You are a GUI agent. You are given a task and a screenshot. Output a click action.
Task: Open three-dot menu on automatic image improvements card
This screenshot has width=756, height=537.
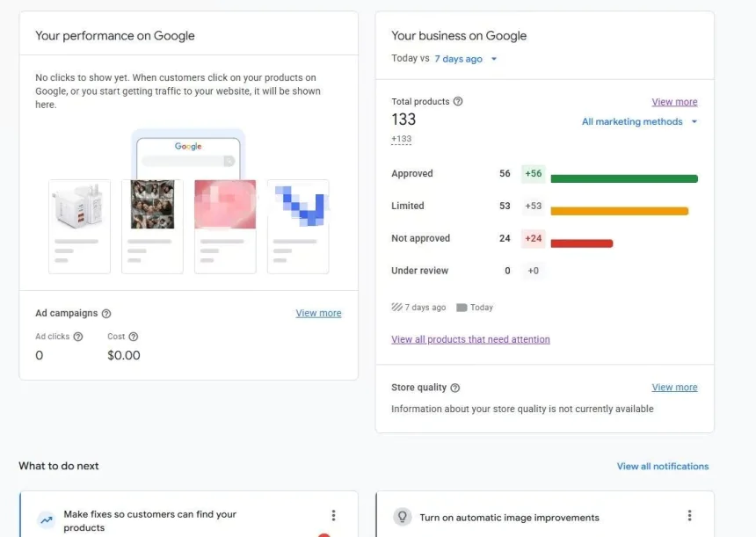point(689,516)
